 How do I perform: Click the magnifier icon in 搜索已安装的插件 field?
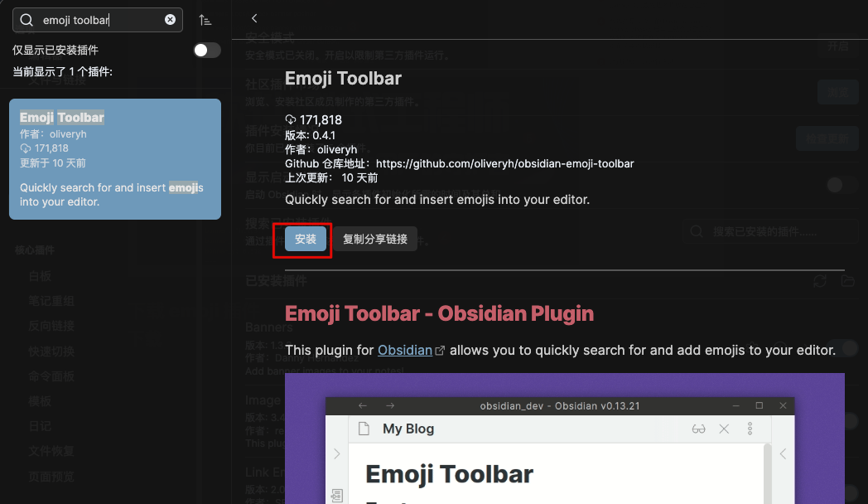tap(696, 233)
